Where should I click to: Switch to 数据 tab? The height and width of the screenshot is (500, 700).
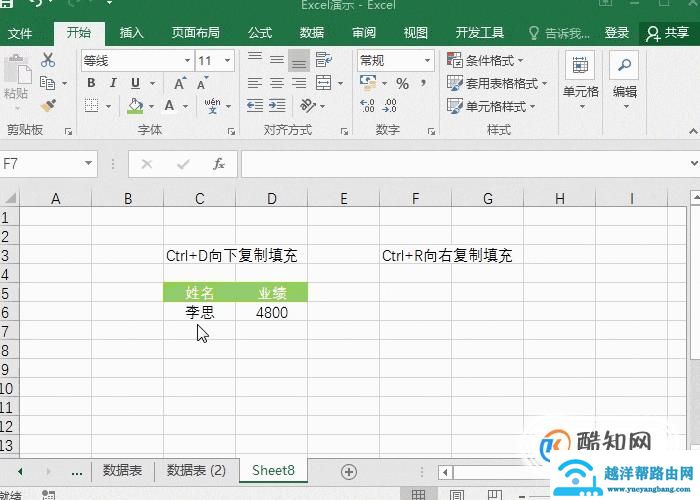point(312,33)
